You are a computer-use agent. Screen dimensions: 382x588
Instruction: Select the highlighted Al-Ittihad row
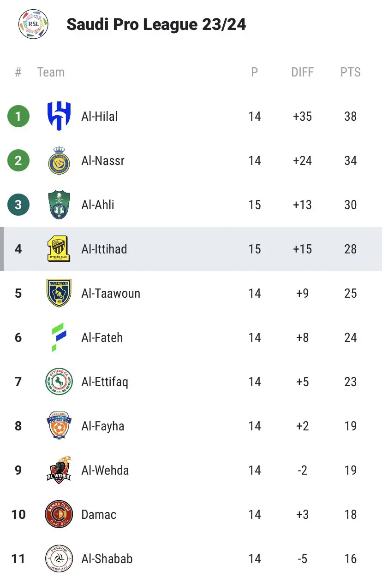191,249
